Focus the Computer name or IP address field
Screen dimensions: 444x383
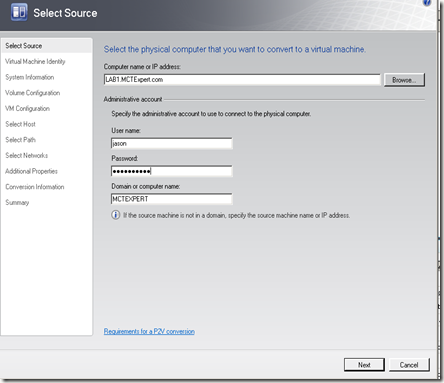click(x=242, y=80)
